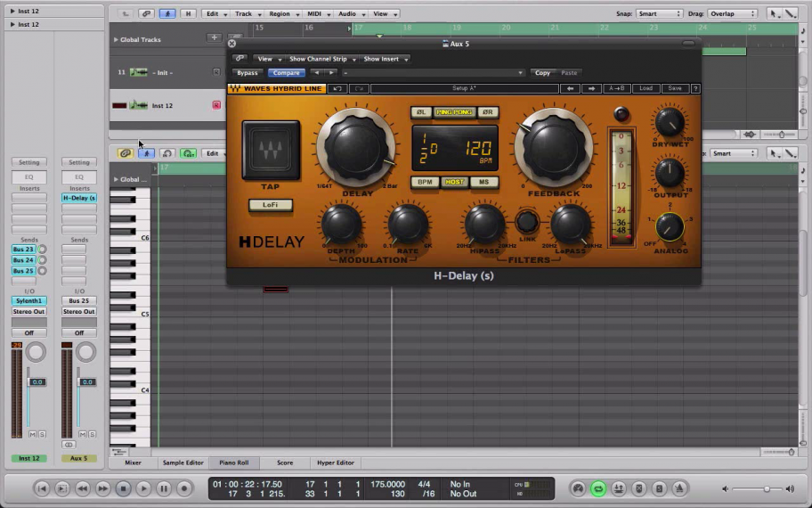Screen dimensions: 812x508
Task: Toggle the Low Latency mode button
Action: (578, 488)
